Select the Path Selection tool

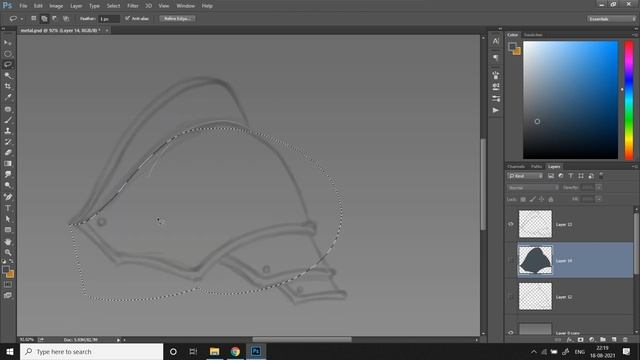click(8, 219)
